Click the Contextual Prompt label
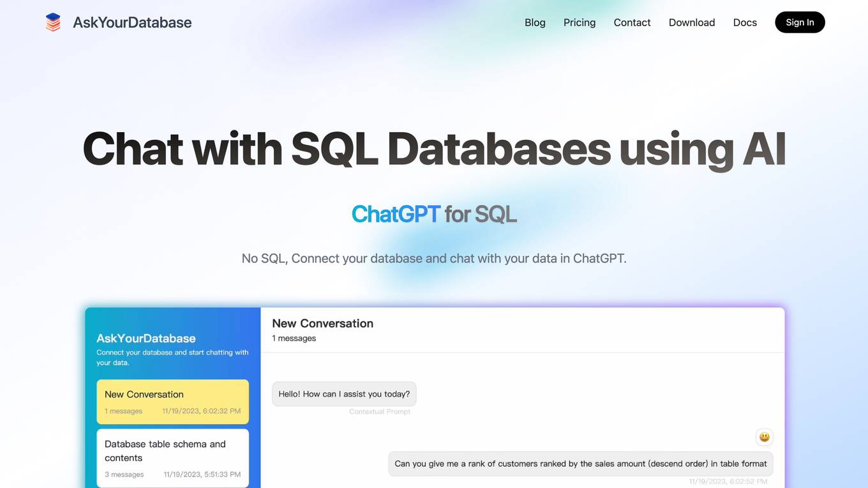This screenshot has width=868, height=488. (380, 411)
